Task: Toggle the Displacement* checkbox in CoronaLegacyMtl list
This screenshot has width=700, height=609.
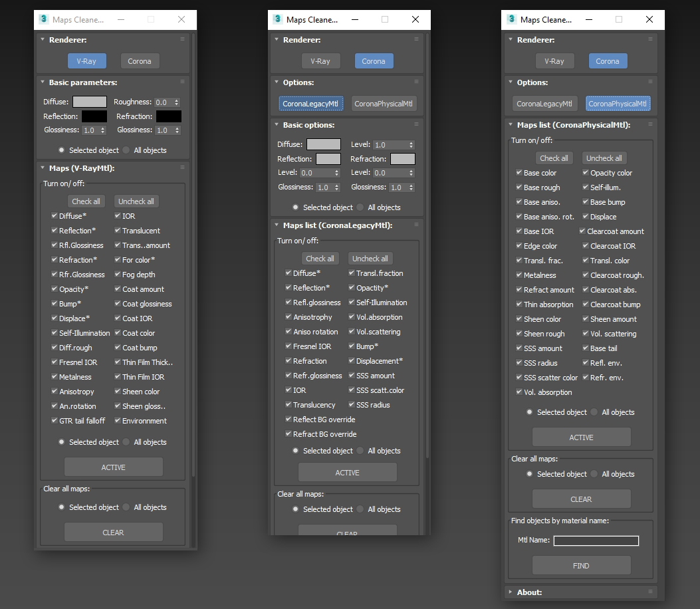Action: pyautogui.click(x=350, y=360)
